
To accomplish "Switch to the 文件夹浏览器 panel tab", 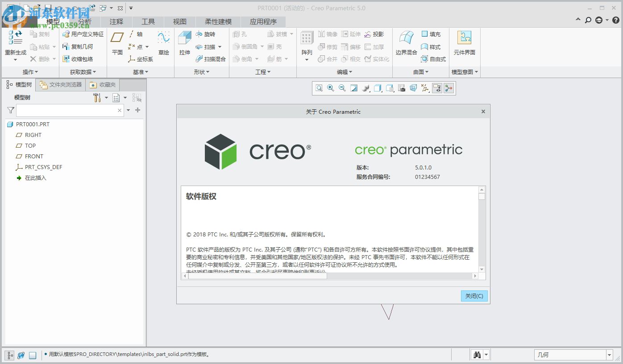I will [60, 84].
